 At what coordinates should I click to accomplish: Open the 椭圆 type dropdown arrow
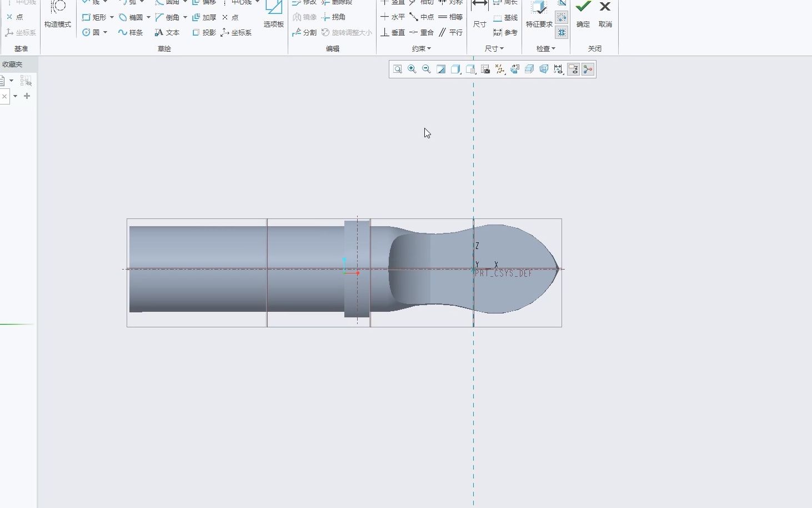pos(148,17)
